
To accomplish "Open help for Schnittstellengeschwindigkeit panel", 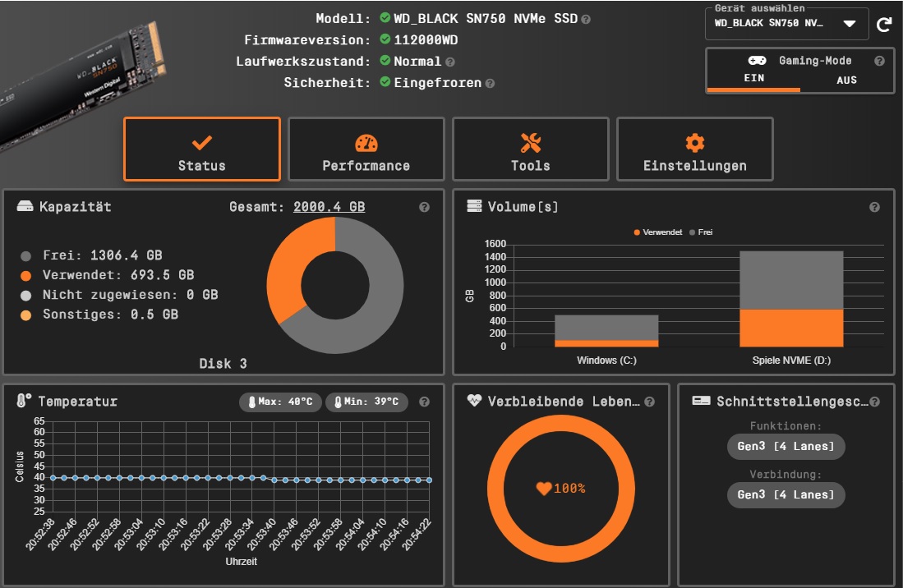I will [875, 402].
